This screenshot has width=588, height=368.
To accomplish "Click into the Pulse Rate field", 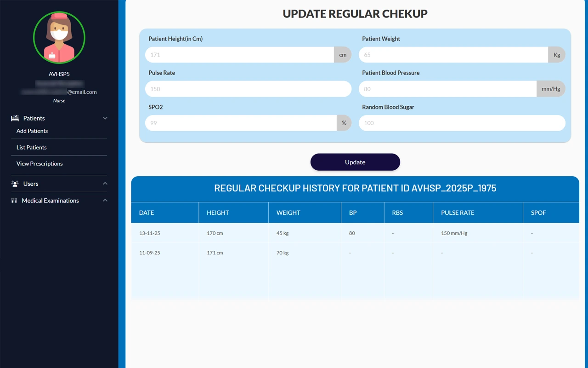I will (248, 89).
